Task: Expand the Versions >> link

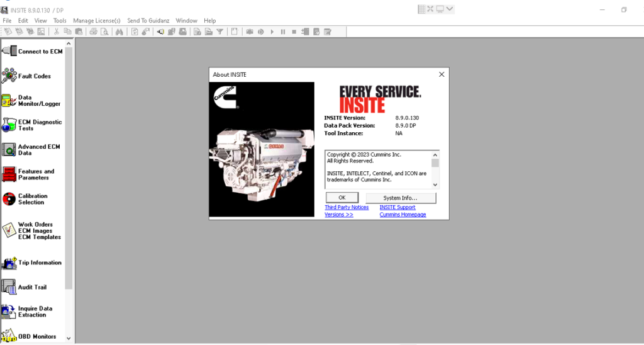Action: (x=338, y=215)
